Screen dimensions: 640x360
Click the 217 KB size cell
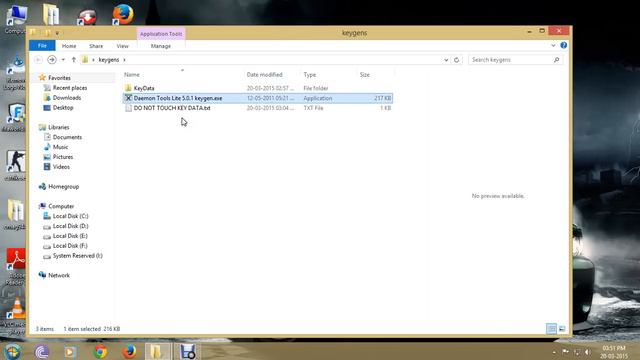coord(382,98)
